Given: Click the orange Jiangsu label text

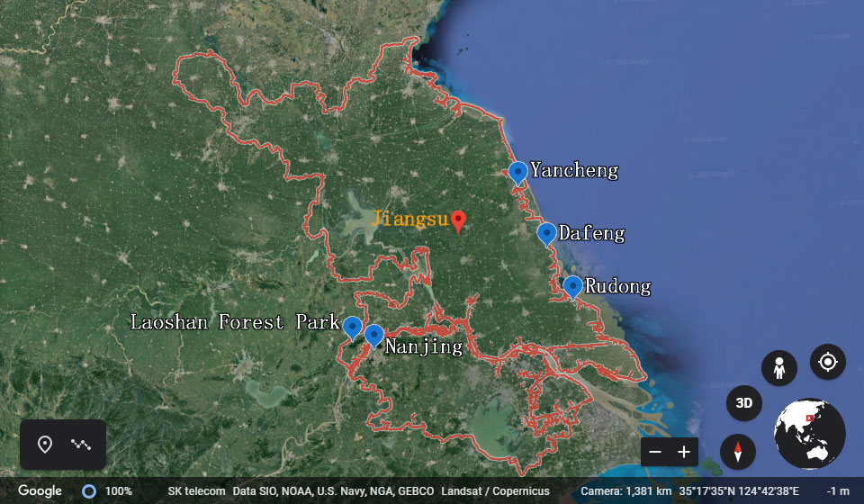Looking at the screenshot, I should [410, 219].
